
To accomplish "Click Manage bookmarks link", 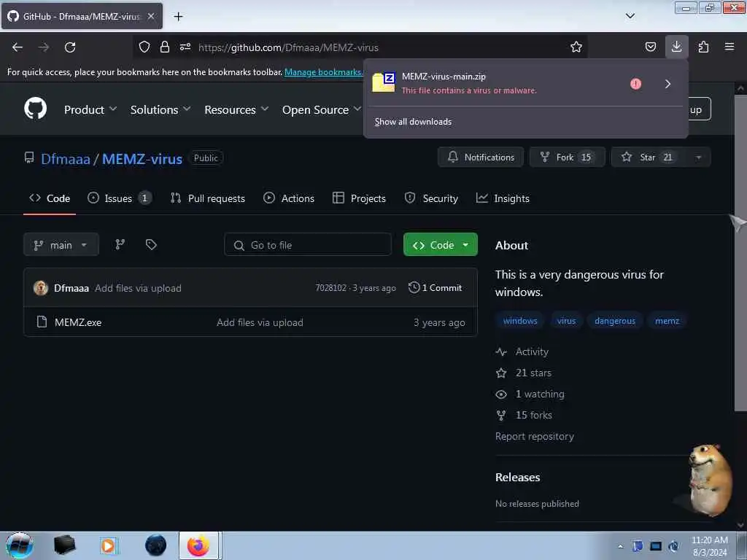I will coord(323,72).
